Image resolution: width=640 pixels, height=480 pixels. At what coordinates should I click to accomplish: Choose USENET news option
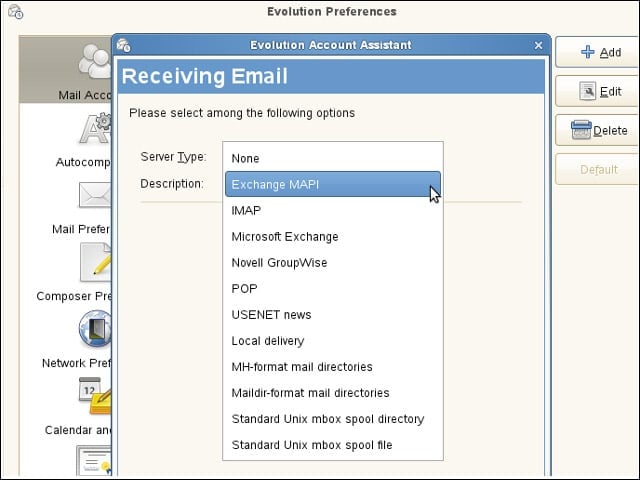pyautogui.click(x=333, y=315)
